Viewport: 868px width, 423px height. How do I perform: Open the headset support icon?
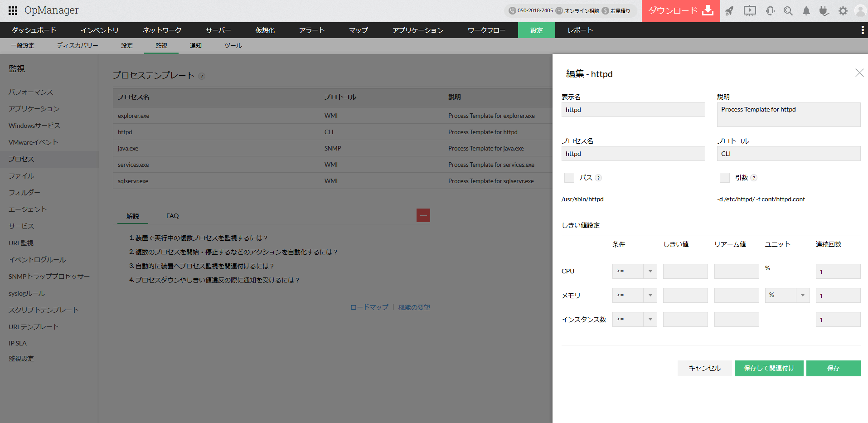click(770, 11)
